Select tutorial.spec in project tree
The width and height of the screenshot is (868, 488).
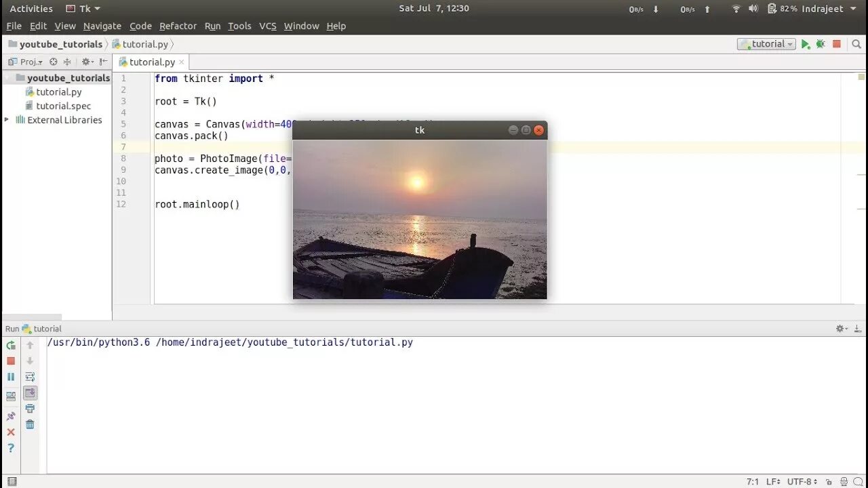coord(63,106)
